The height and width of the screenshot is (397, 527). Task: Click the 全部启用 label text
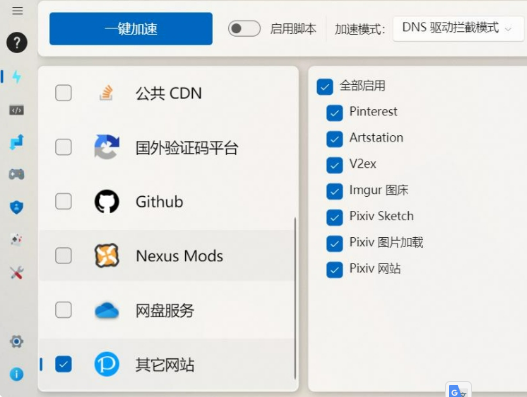tap(362, 86)
